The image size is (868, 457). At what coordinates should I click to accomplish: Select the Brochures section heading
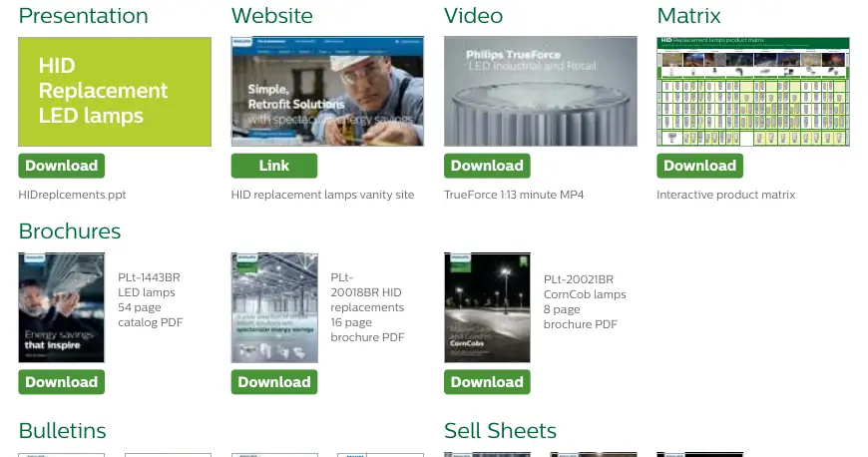[x=70, y=230]
